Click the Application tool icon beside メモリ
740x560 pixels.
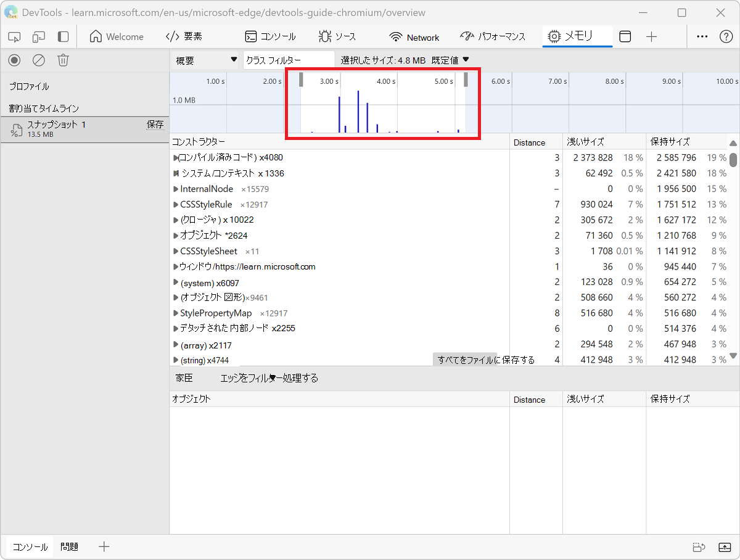click(625, 37)
